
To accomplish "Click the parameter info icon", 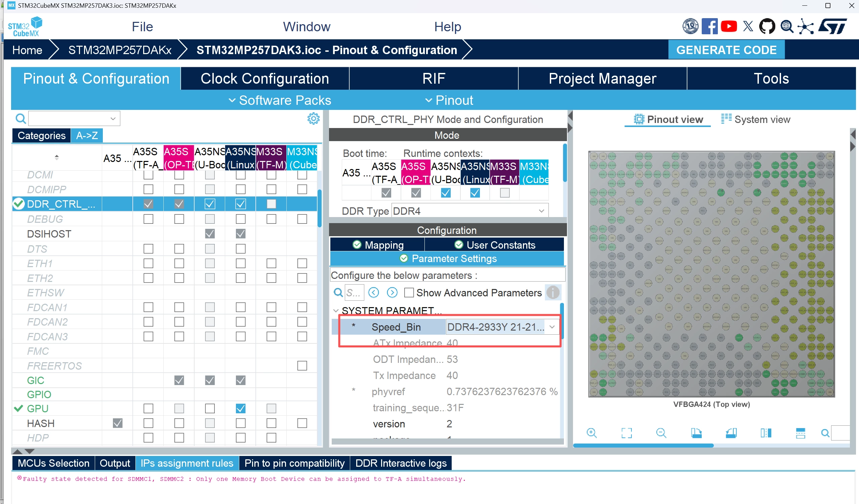I will click(x=553, y=292).
